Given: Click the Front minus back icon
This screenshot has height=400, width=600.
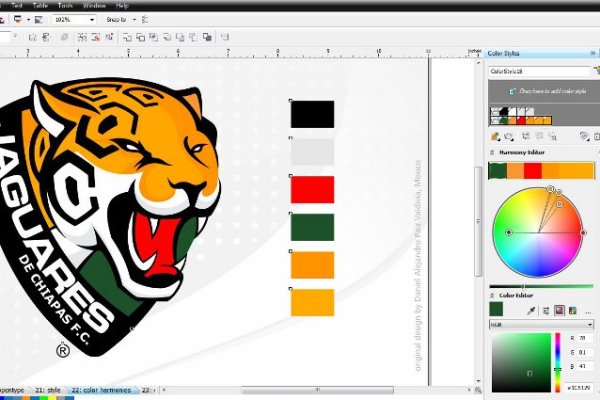Looking at the screenshot, I should click(x=180, y=37).
